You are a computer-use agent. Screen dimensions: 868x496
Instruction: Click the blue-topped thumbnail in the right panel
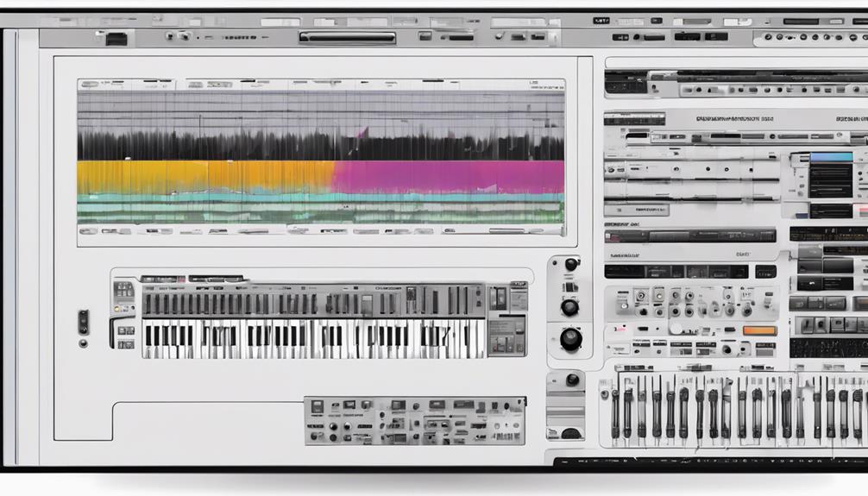pyautogui.click(x=831, y=175)
